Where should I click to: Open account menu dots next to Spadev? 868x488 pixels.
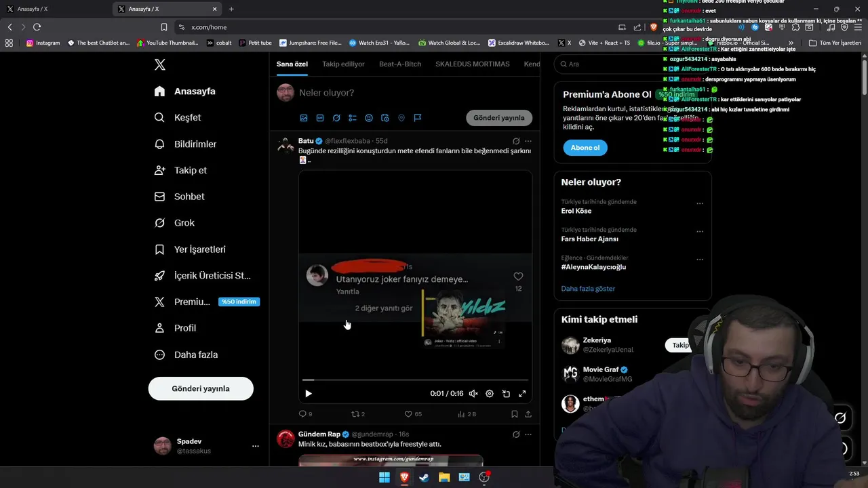click(x=256, y=446)
